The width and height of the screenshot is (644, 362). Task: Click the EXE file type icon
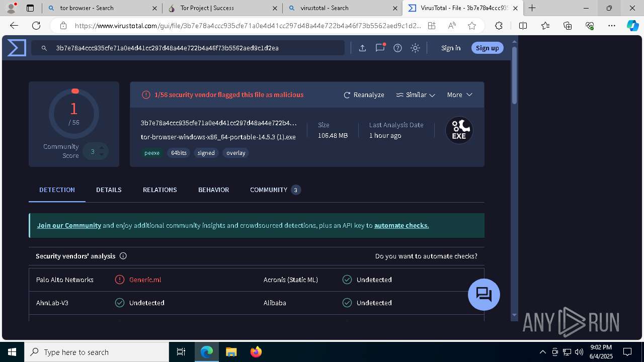pos(459,130)
